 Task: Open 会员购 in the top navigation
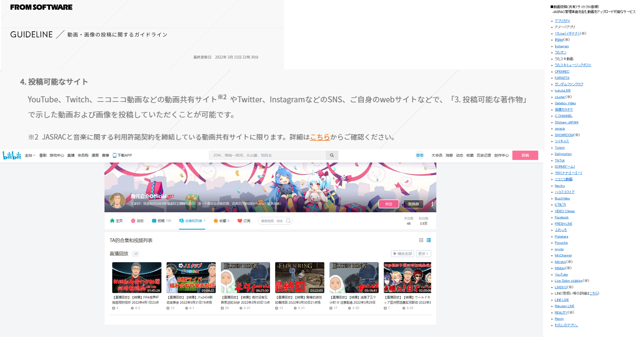(83, 155)
